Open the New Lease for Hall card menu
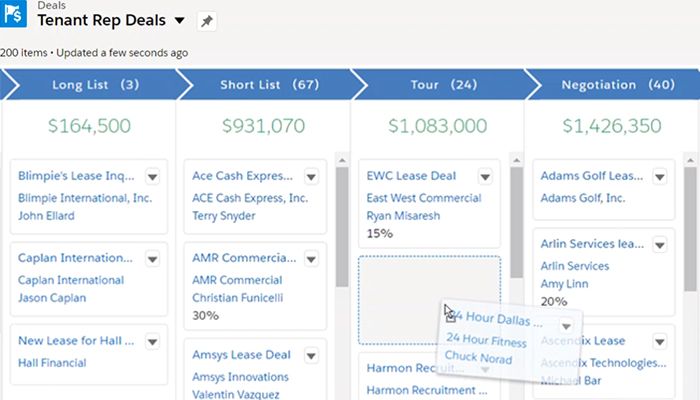700x400 pixels. click(x=152, y=341)
